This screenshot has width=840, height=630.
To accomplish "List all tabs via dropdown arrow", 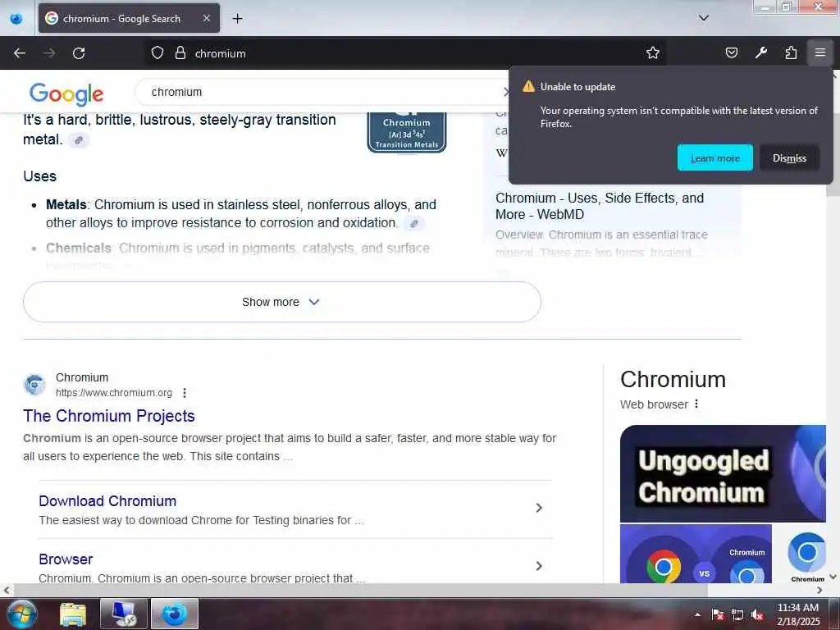I will (x=703, y=18).
